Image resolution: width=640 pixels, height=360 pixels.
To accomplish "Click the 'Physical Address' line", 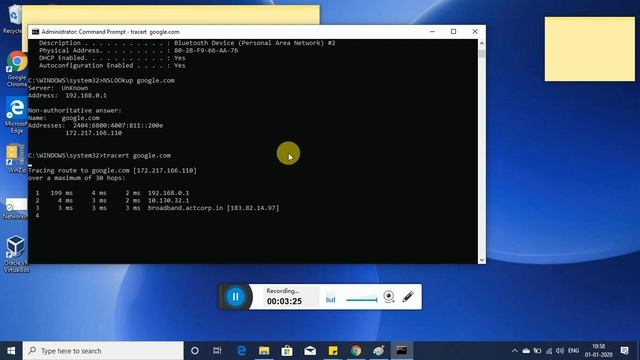I will tap(138, 51).
